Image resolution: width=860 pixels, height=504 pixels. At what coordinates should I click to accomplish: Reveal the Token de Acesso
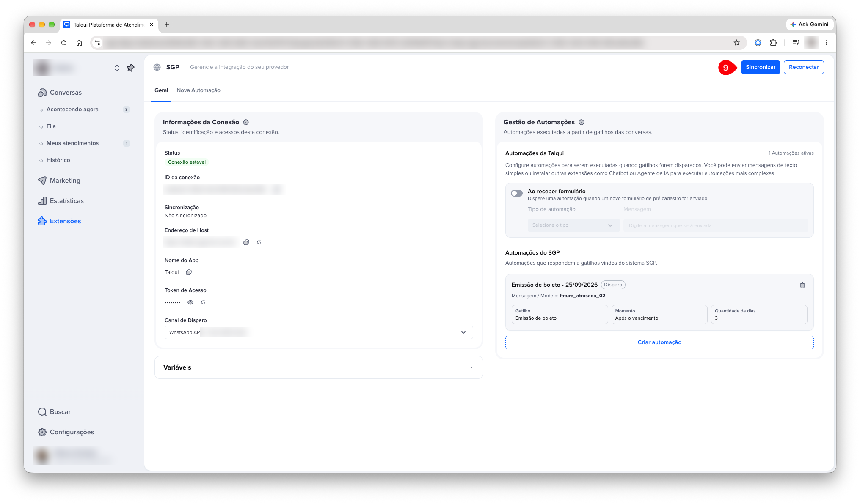(190, 302)
